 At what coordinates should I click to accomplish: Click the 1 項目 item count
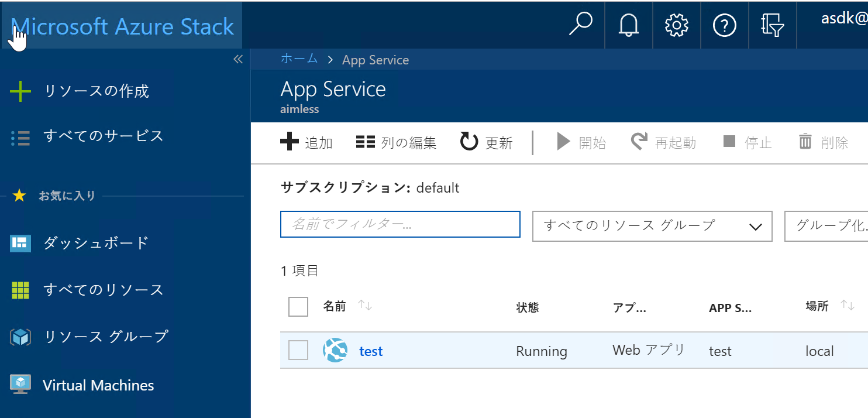pos(299,270)
